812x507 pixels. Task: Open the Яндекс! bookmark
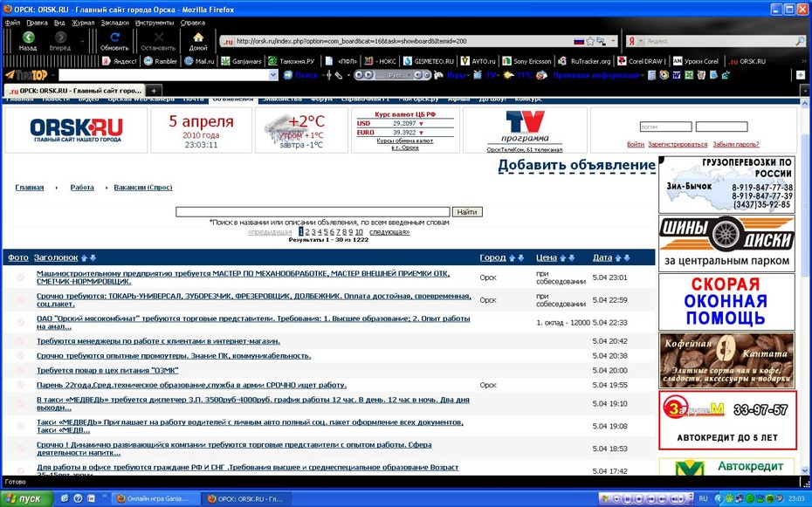(x=119, y=61)
